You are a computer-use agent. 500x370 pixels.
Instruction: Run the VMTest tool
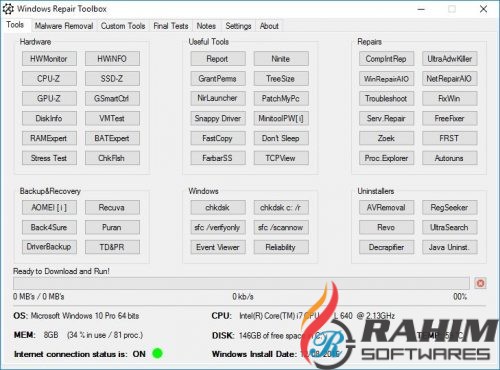coord(112,118)
